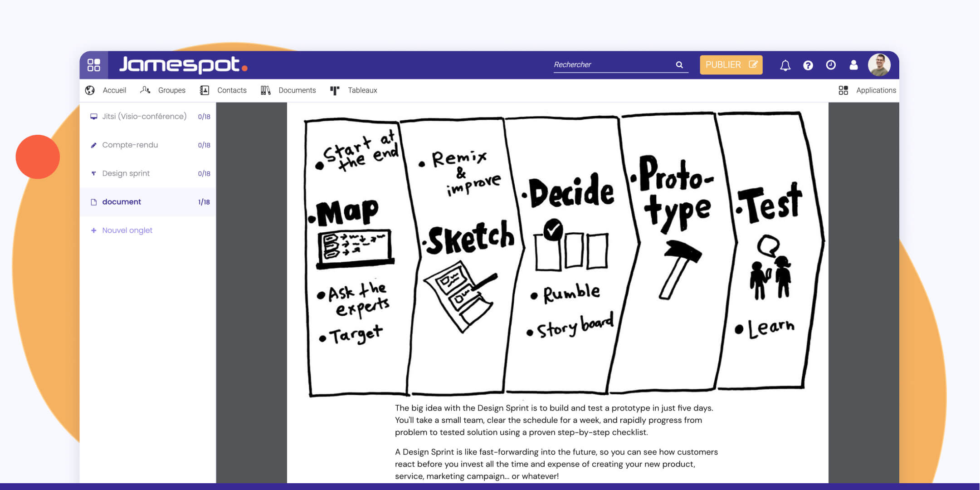This screenshot has height=490, width=980.
Task: Click the Jitsi screen icon
Action: [93, 117]
